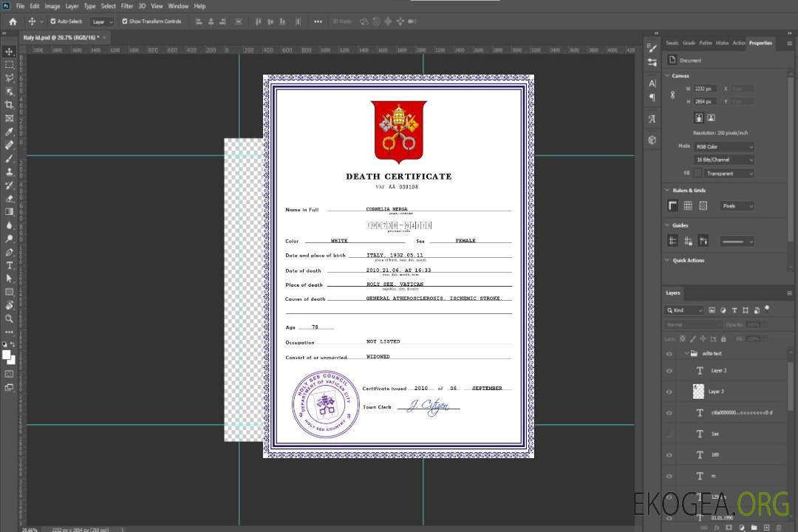Image resolution: width=798 pixels, height=532 pixels.
Task: Open the Mode RGB Color dropdown
Action: tap(724, 146)
